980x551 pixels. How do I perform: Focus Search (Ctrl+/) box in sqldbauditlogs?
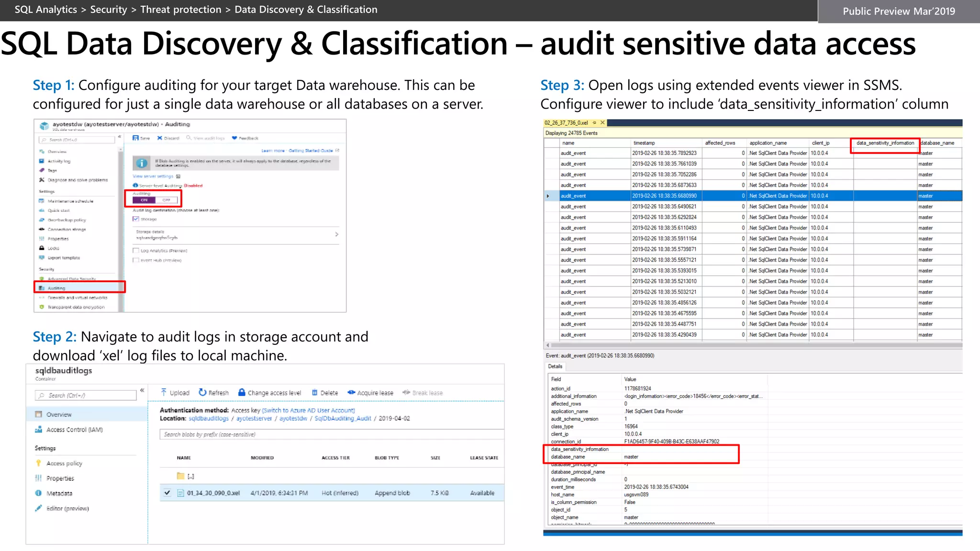(86, 396)
